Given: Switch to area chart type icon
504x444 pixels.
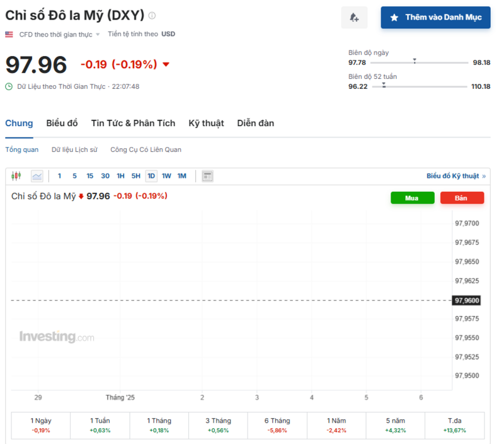Looking at the screenshot, I should (x=37, y=176).
